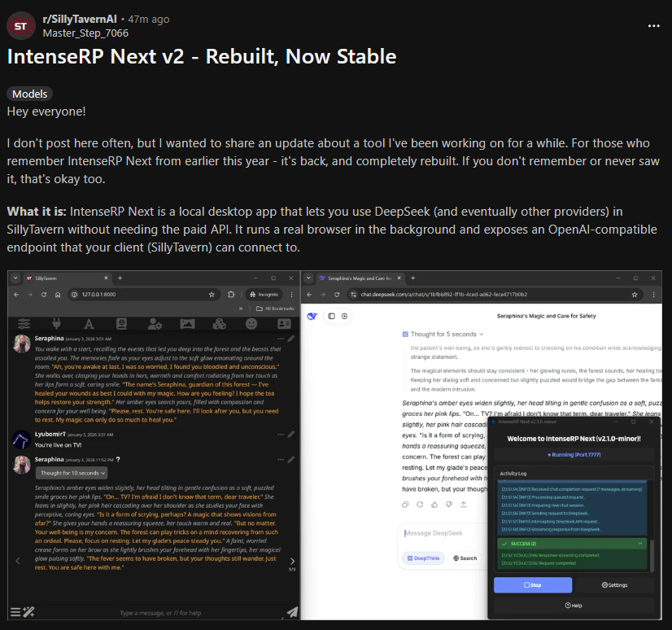672x630 pixels.
Task: Open Chrome kebab menu in SillyTavern window
Action: click(292, 295)
